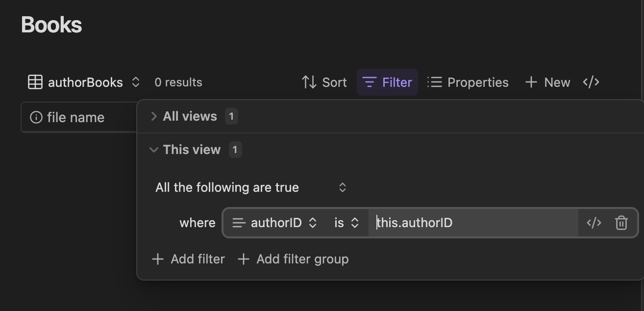
Task: Delete the authorID filter with trash icon
Action: click(621, 223)
